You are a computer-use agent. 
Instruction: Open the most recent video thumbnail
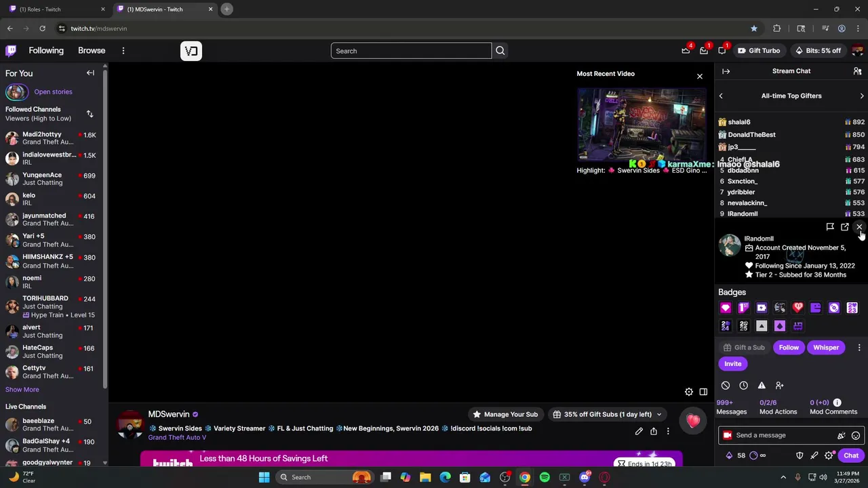642,124
